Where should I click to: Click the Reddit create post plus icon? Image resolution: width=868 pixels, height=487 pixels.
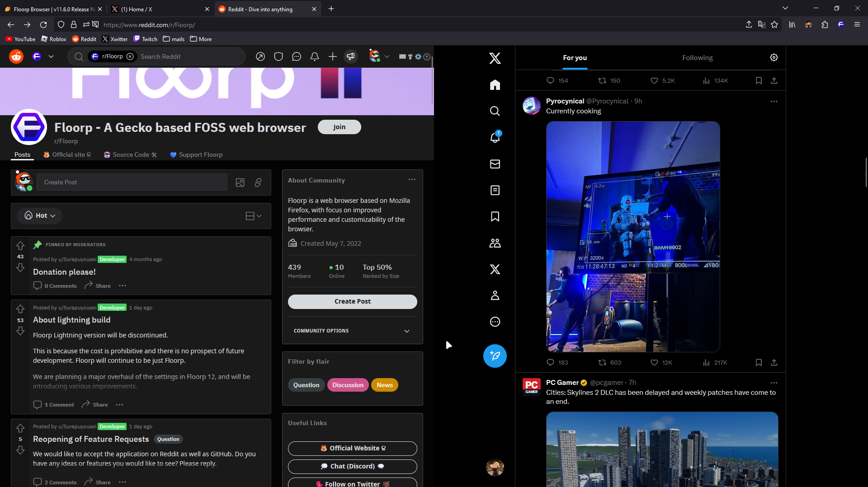click(333, 56)
